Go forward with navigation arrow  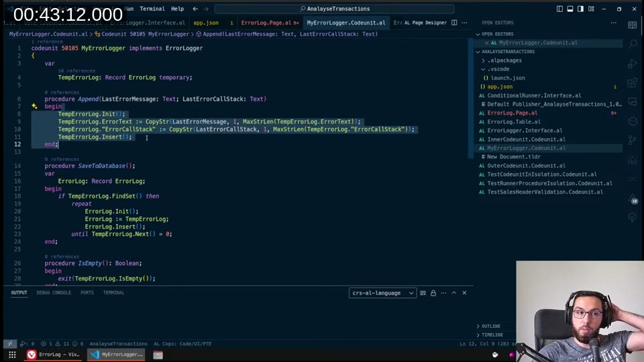[206, 9]
